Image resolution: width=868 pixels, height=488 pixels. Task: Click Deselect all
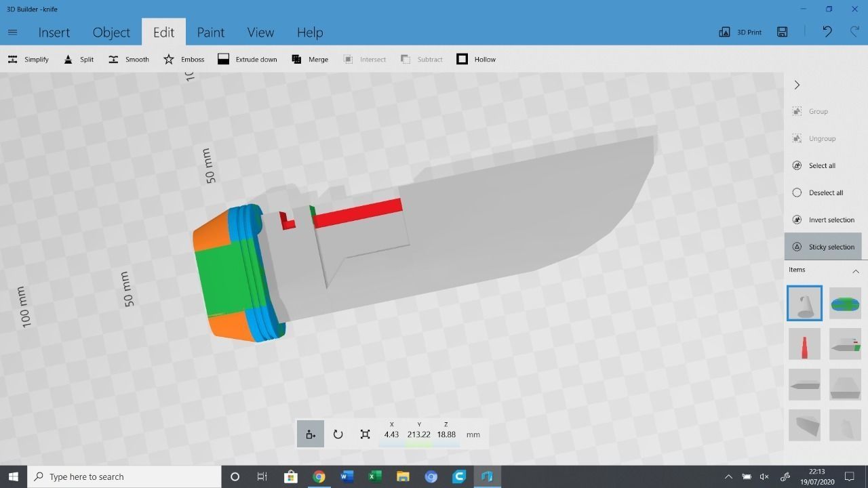[x=817, y=192]
